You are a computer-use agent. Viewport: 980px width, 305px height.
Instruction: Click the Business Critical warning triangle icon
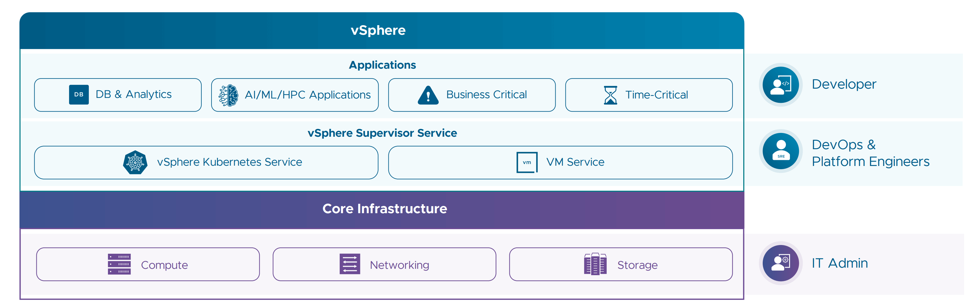point(428,95)
